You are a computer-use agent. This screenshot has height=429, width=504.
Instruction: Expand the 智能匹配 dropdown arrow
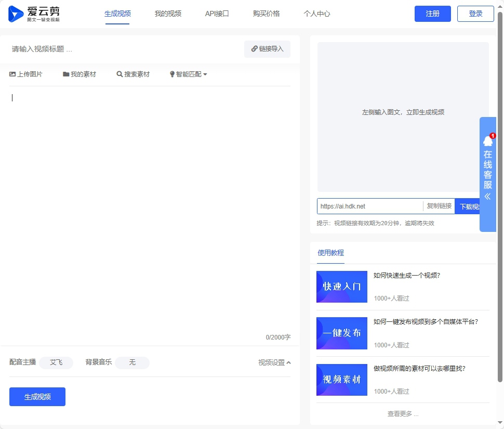[206, 74]
